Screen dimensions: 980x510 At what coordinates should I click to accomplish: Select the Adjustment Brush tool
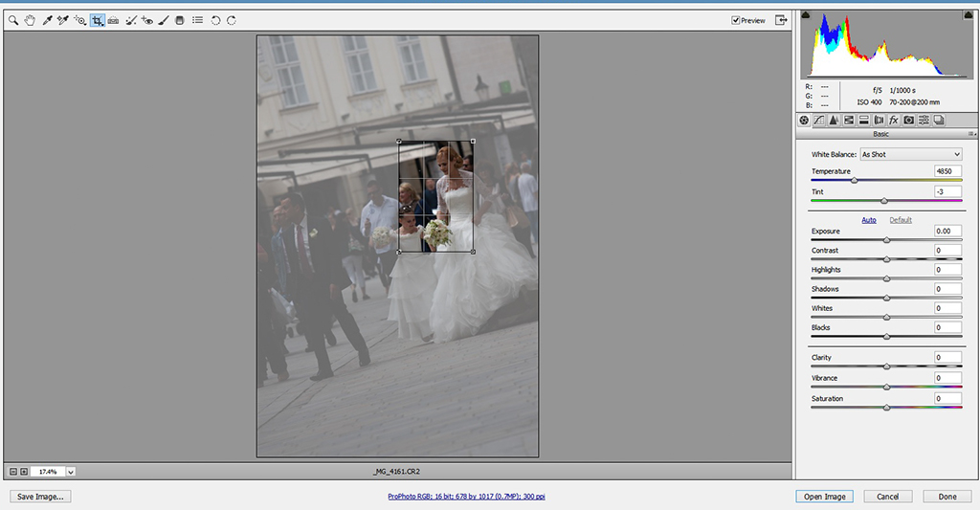click(164, 20)
